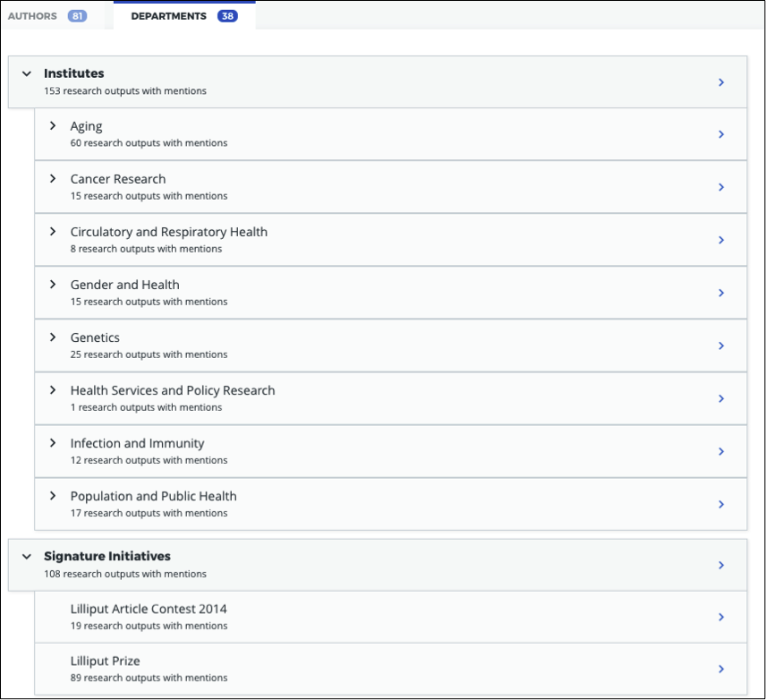Click the Institutes heading
Viewport: 766px width, 700px height.
[x=73, y=73]
